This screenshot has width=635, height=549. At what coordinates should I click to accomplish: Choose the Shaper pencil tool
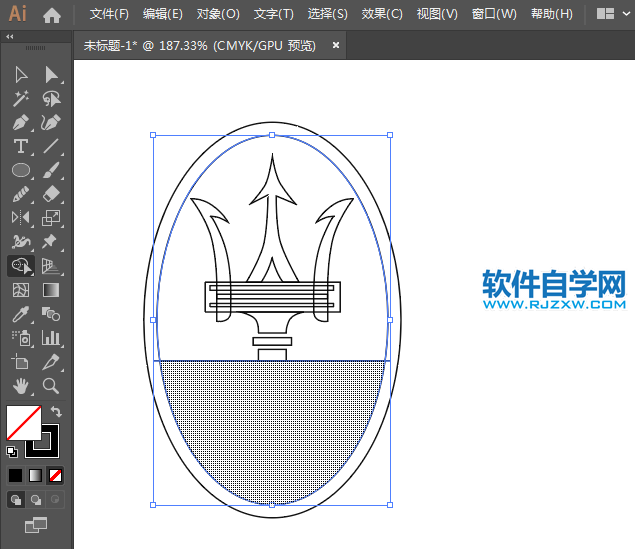click(x=21, y=194)
